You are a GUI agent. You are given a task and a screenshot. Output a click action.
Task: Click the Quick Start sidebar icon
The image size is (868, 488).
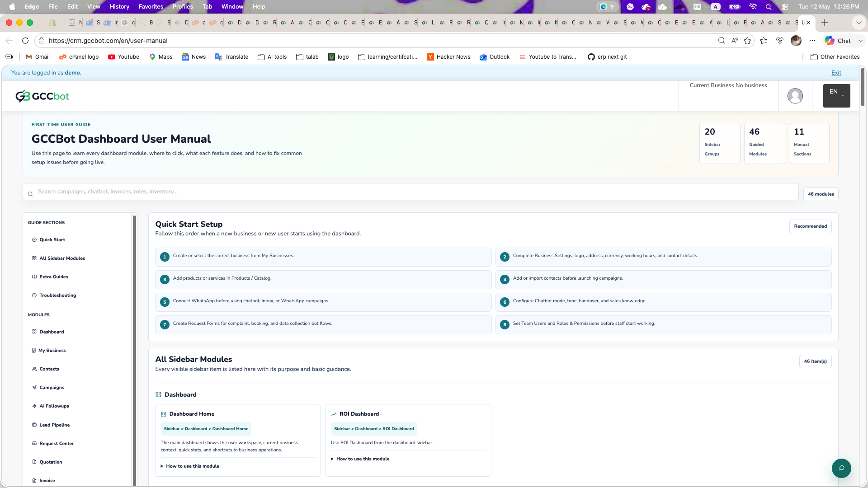(x=34, y=239)
